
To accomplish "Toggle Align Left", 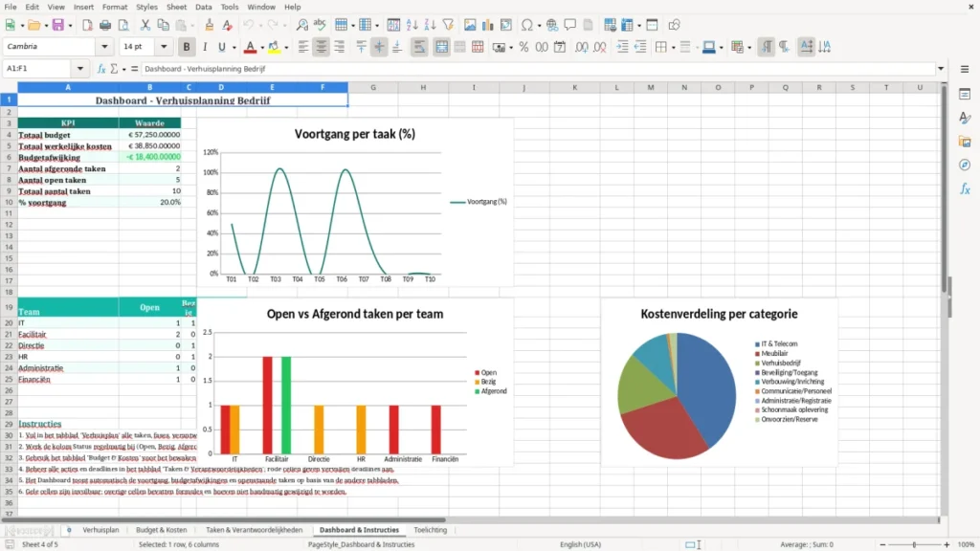I will click(x=303, y=47).
